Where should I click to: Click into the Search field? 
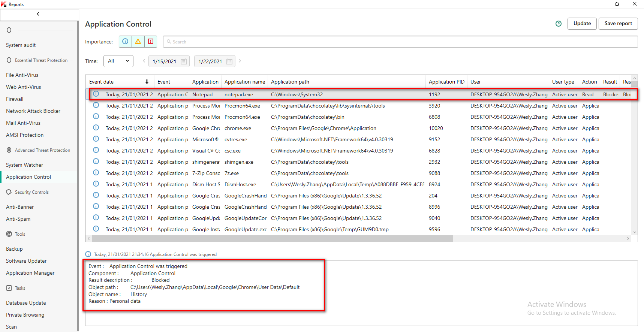pos(400,42)
